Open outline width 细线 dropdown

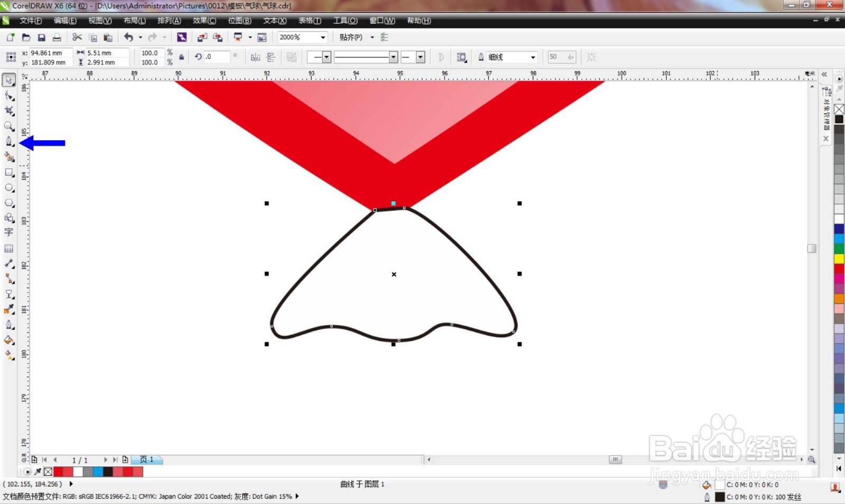click(533, 57)
